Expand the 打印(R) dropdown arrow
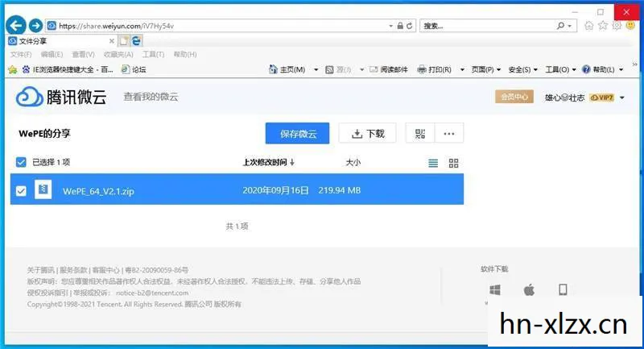 462,69
